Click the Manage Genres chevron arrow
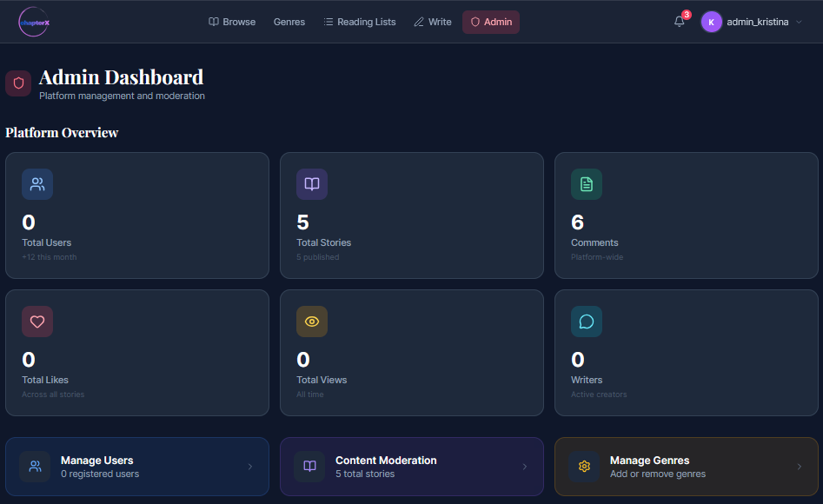The width and height of the screenshot is (823, 504). click(800, 467)
